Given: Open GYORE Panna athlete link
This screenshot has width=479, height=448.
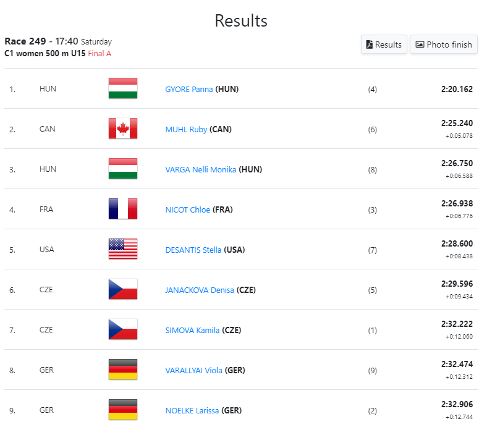Looking at the screenshot, I should [x=189, y=89].
